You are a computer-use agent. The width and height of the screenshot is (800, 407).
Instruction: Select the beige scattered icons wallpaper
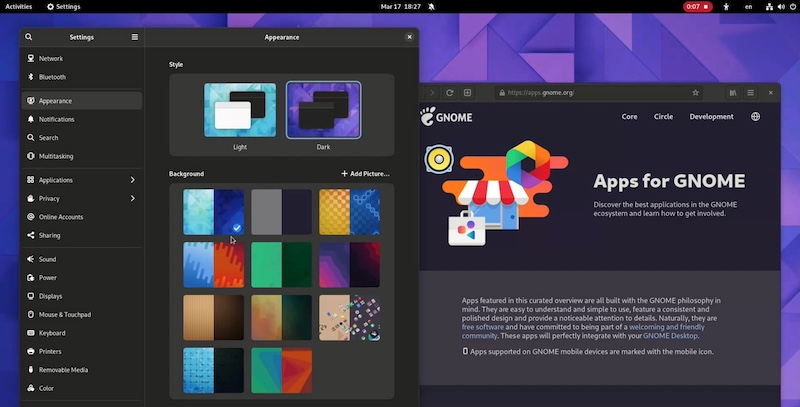[x=349, y=317]
